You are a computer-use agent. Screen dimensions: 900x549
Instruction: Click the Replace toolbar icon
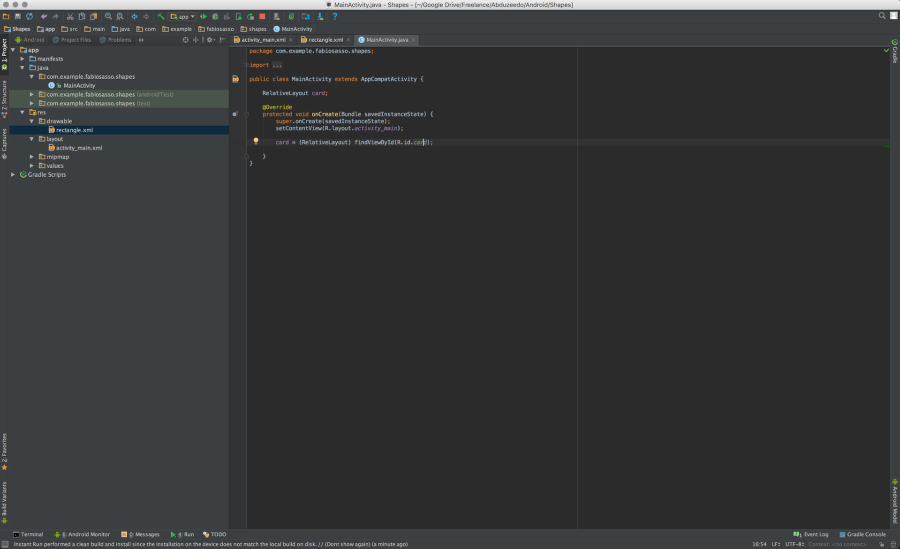tap(119, 17)
